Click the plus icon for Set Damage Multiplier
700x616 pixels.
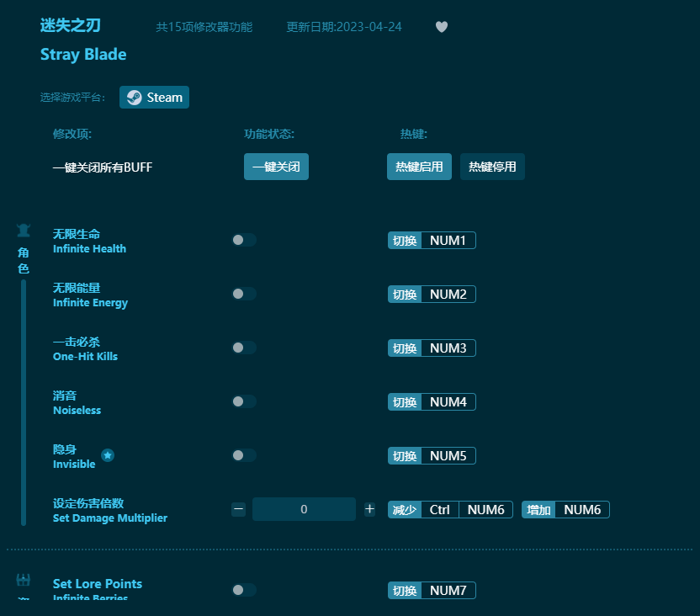tap(369, 509)
